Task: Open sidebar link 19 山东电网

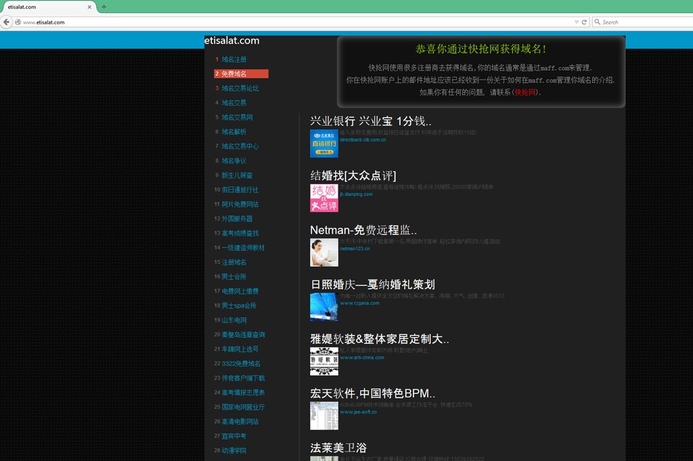Action: 234,320
